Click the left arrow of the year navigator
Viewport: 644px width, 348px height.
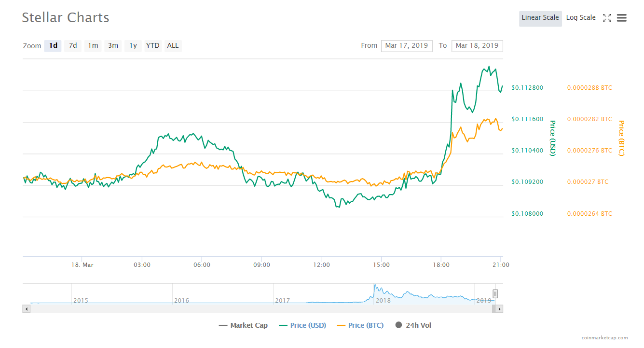(26, 308)
